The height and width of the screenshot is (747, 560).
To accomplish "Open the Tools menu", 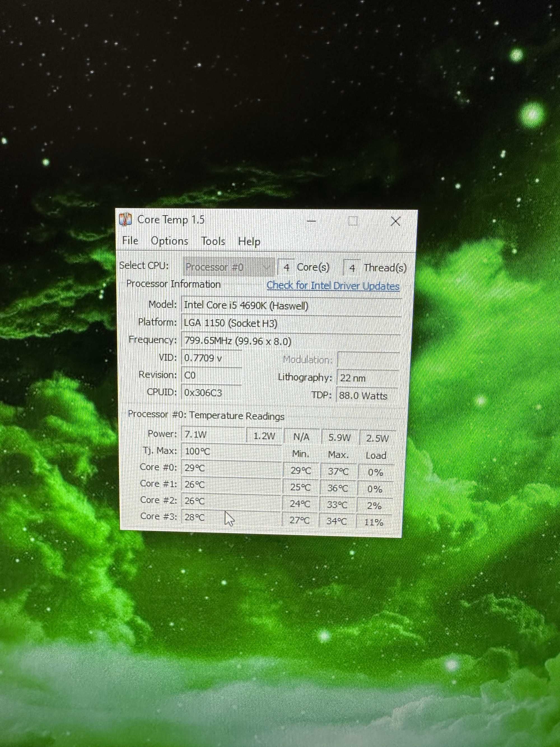I will (x=213, y=241).
